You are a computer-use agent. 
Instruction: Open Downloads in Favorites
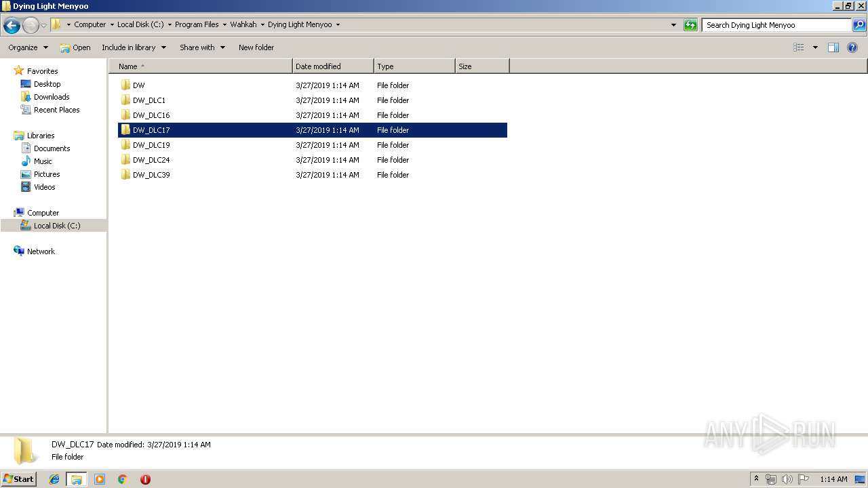point(52,97)
